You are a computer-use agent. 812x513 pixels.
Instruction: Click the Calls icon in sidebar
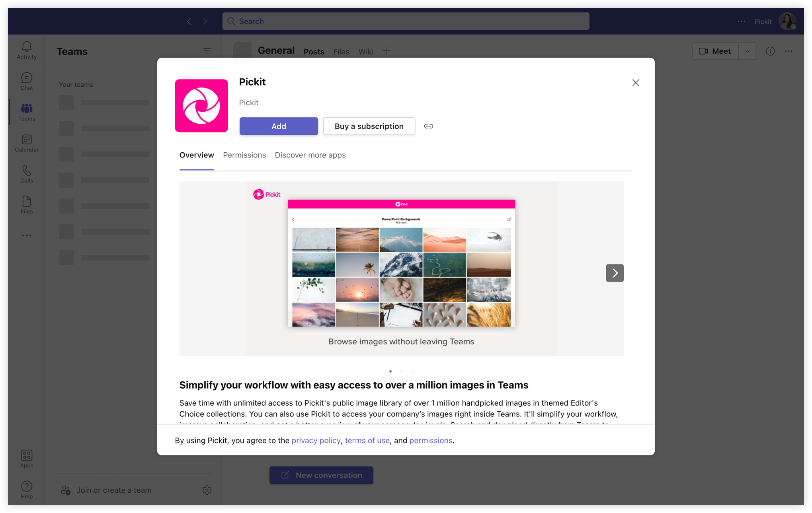27,174
